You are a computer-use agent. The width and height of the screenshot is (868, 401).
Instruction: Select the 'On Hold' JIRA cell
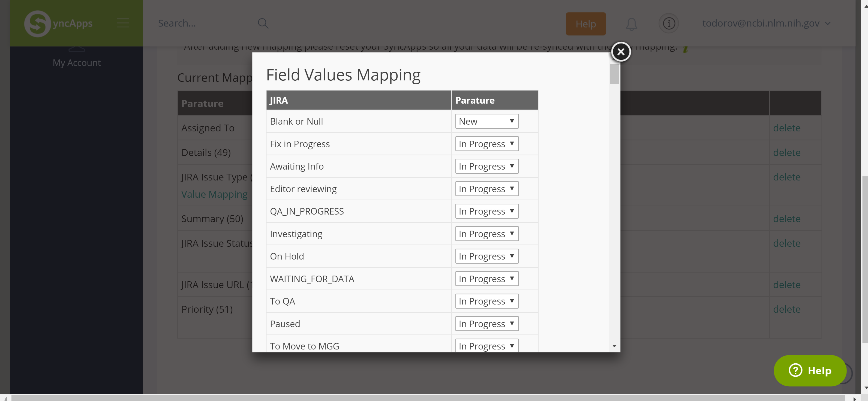[359, 256]
